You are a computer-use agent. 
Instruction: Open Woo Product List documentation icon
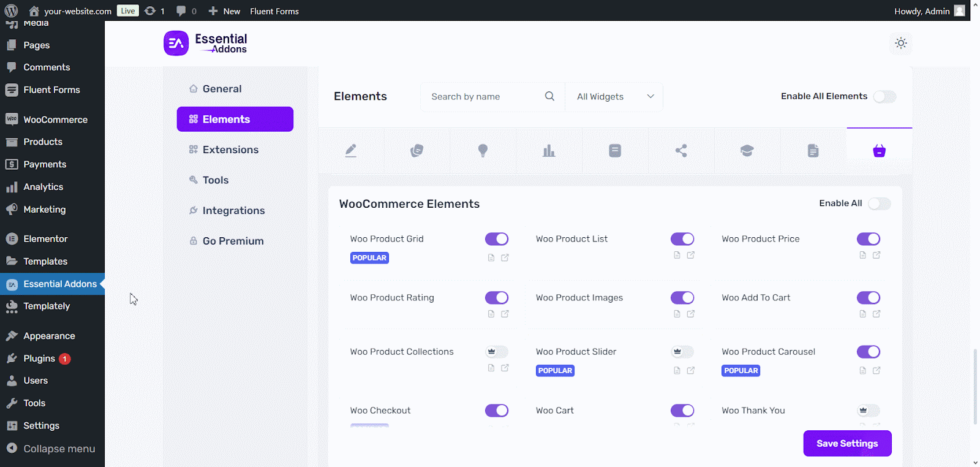[677, 255]
